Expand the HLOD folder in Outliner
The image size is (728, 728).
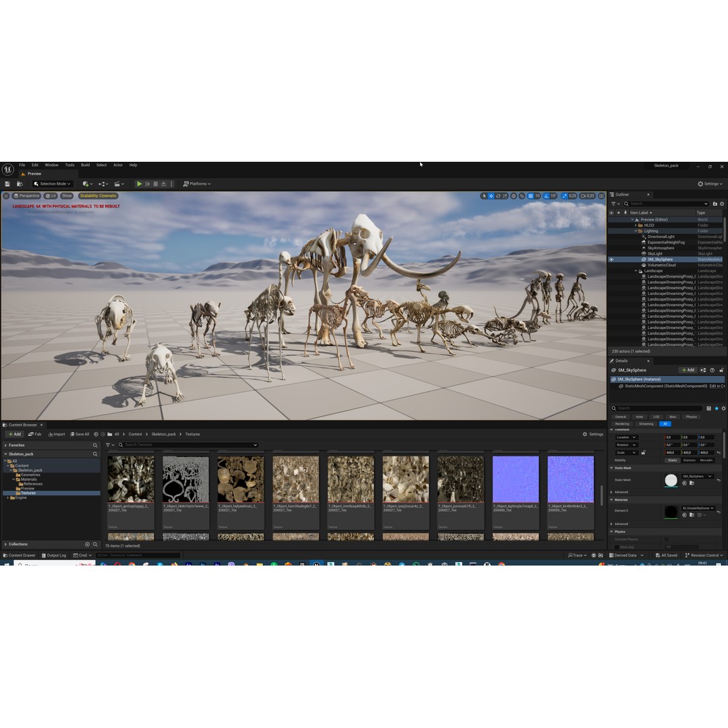pos(636,225)
